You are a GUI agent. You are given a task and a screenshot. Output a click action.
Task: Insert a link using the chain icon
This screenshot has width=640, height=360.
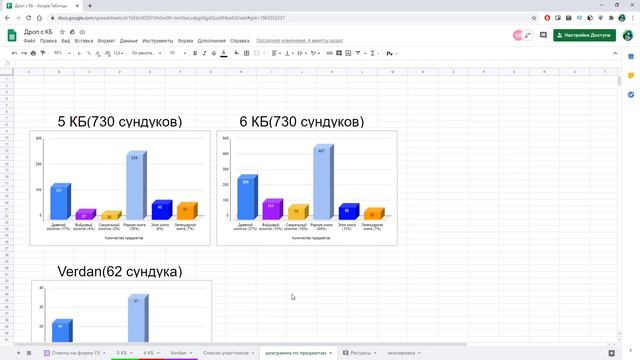coord(329,53)
